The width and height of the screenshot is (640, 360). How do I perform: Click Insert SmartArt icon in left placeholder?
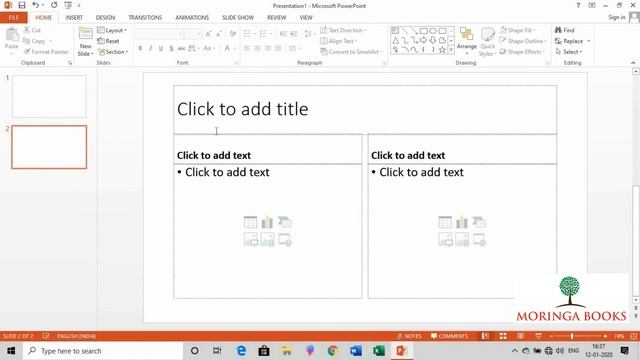[x=284, y=222]
